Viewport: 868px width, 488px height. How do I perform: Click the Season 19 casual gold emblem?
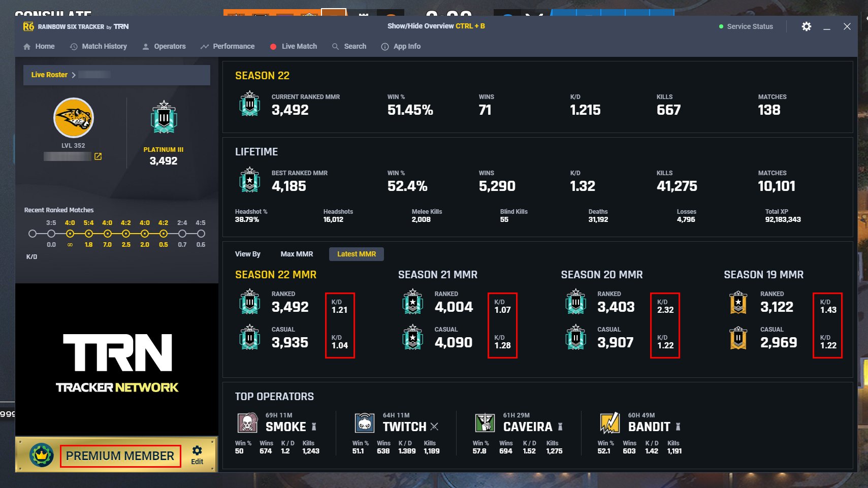pos(738,338)
